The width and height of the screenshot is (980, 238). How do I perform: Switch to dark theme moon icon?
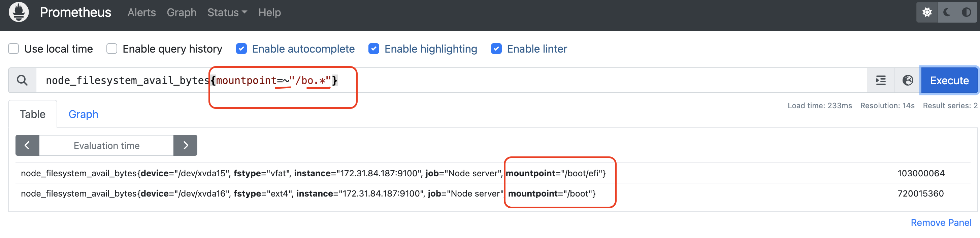pyautogui.click(x=947, y=12)
